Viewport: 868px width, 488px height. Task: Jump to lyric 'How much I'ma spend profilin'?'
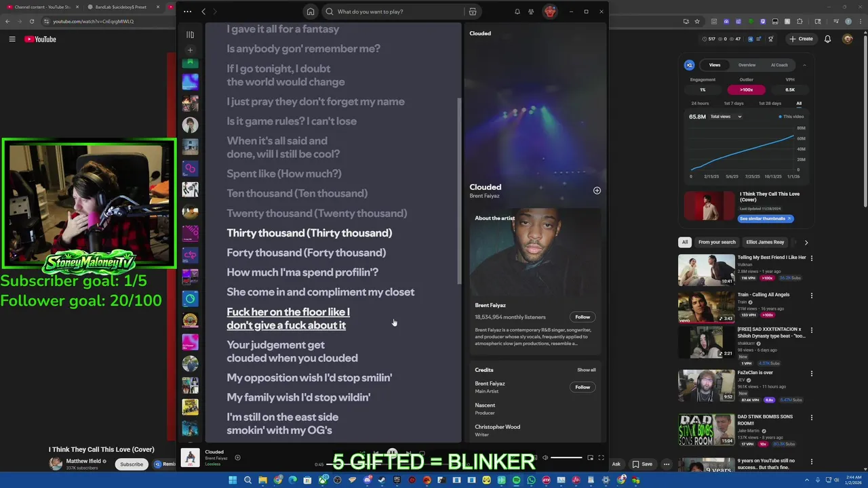pos(302,272)
